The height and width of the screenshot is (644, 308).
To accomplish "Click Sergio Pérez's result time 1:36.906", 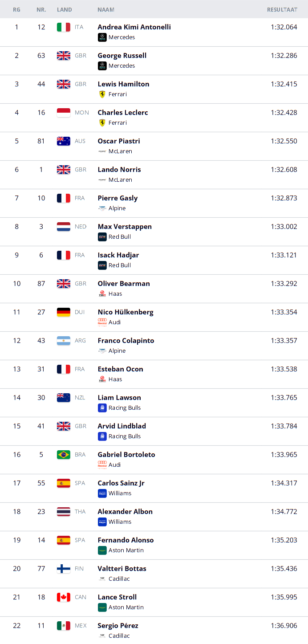I will click(284, 626).
